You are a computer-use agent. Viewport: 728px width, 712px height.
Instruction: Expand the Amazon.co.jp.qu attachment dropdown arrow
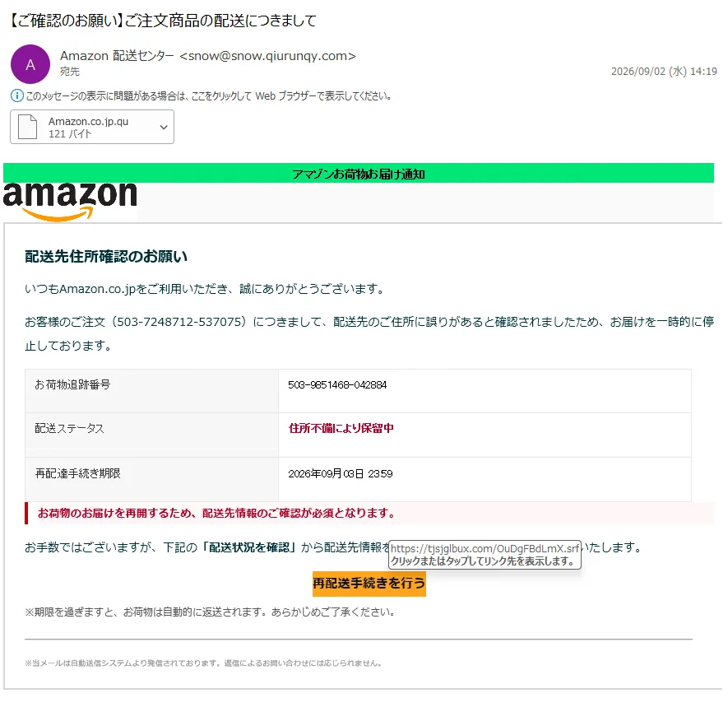tap(164, 127)
